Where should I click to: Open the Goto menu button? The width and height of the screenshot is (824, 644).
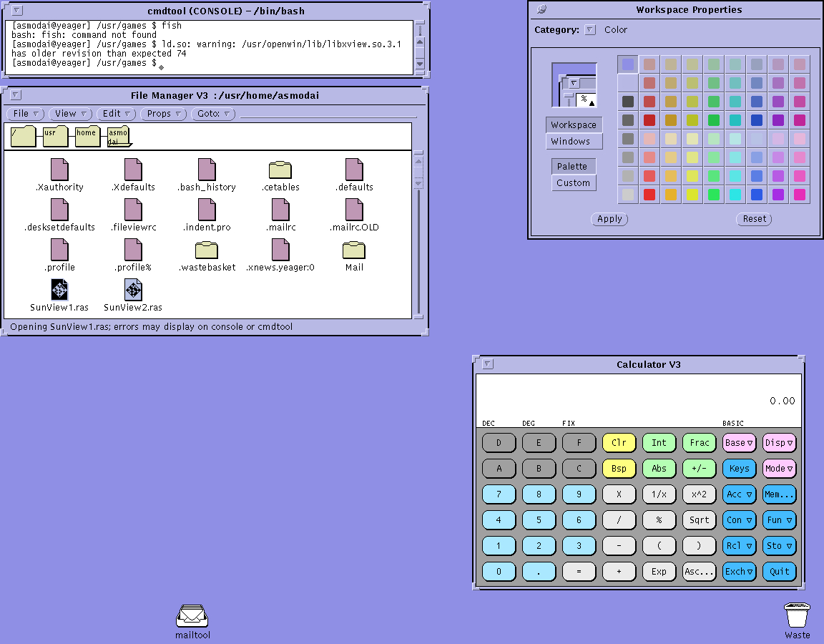pos(213,114)
